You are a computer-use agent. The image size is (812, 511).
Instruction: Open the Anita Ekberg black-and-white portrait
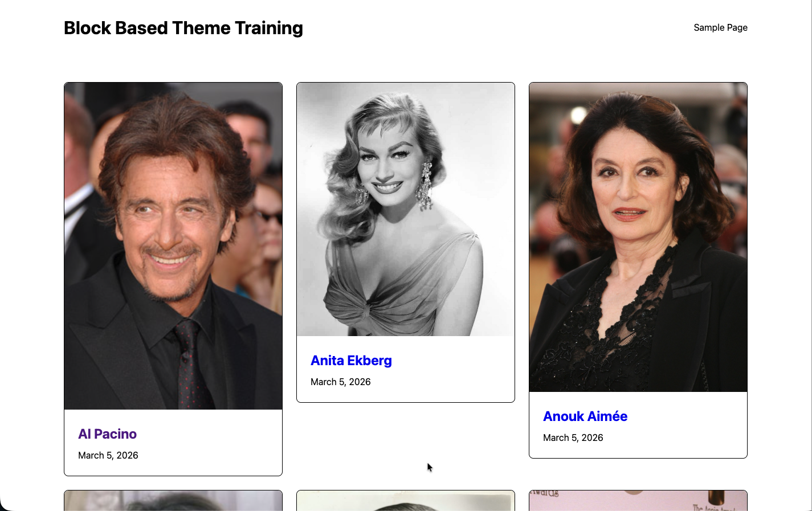pos(405,209)
